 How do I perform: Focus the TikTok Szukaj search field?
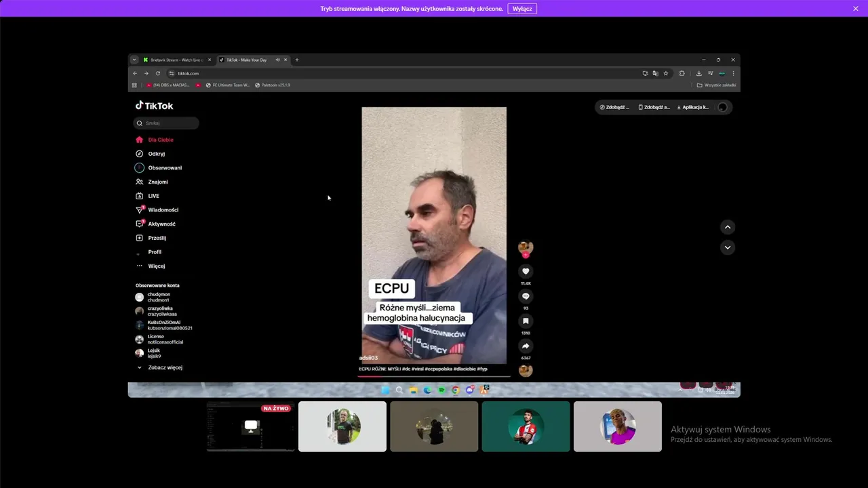166,123
